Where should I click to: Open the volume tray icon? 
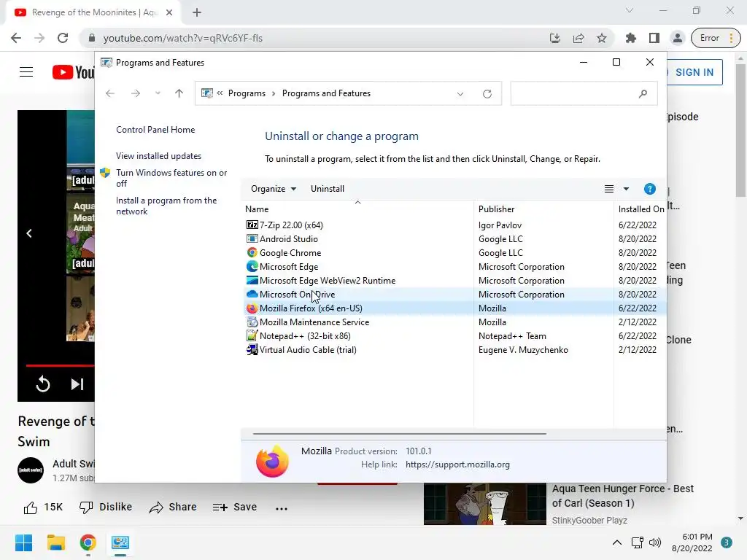pyautogui.click(x=655, y=542)
